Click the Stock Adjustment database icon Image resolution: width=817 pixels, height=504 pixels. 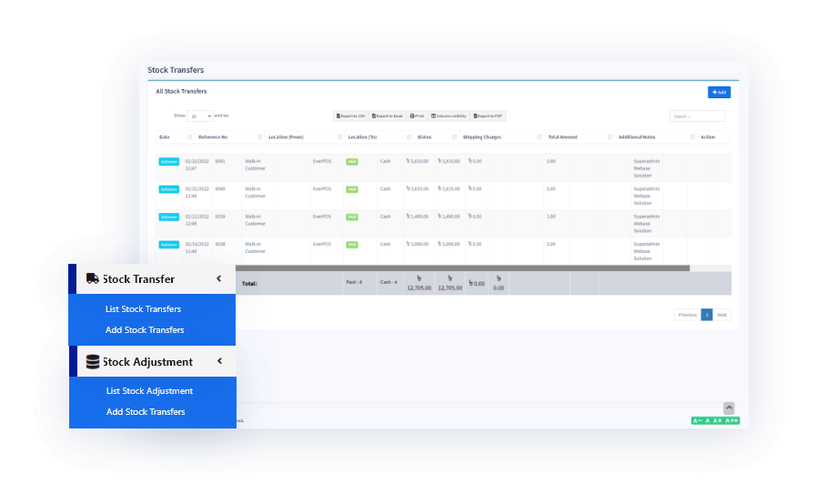point(92,362)
